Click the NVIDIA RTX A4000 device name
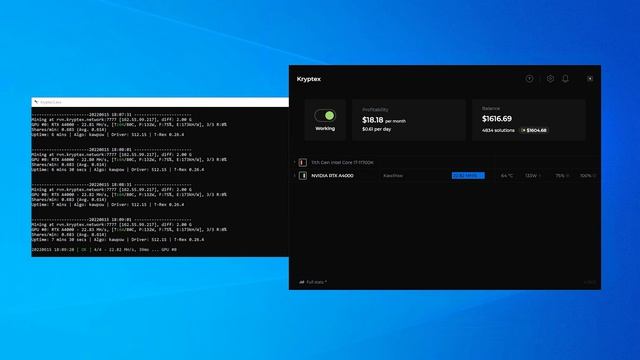This screenshot has height=360, width=640. tap(332, 176)
